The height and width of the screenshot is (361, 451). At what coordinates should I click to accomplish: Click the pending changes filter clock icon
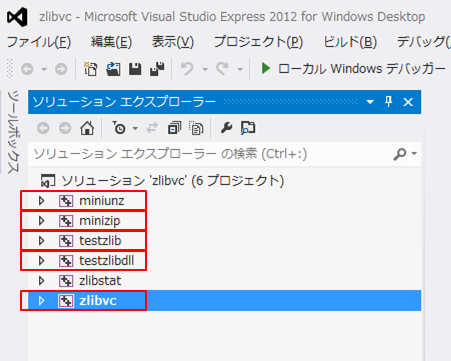(x=119, y=128)
